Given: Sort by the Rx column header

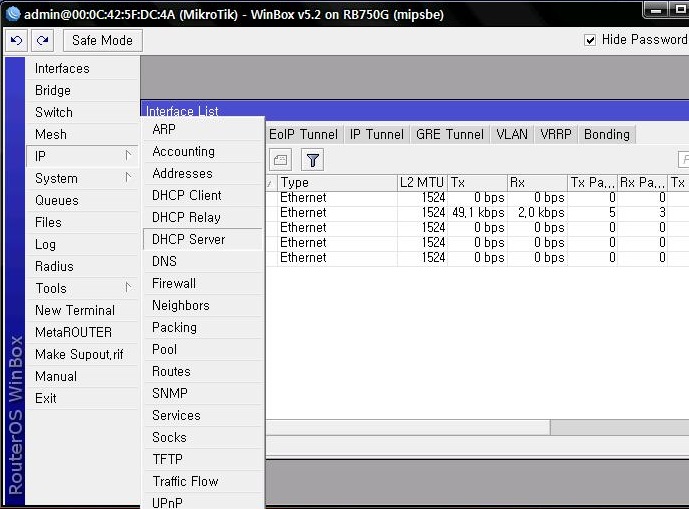Looking at the screenshot, I should pos(537,182).
